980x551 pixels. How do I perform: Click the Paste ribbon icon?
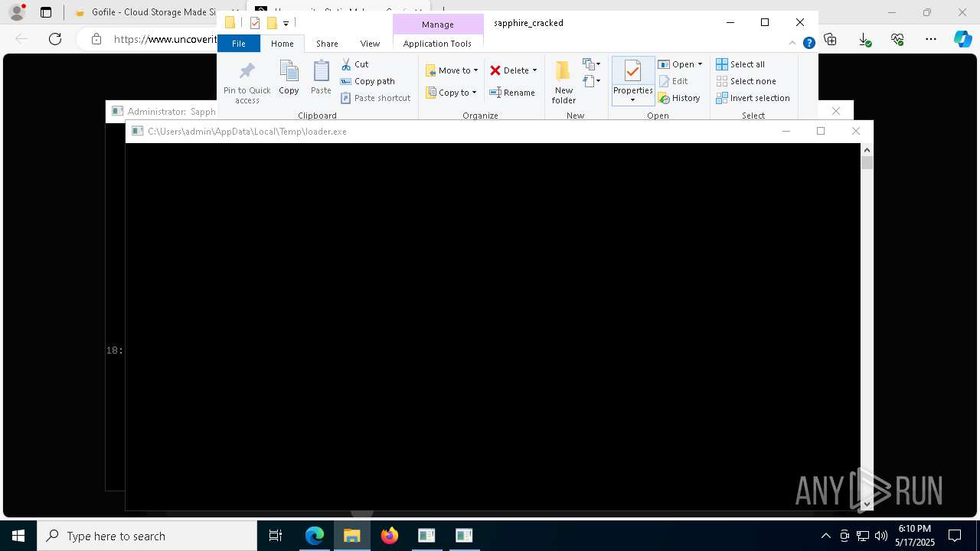coord(321,71)
